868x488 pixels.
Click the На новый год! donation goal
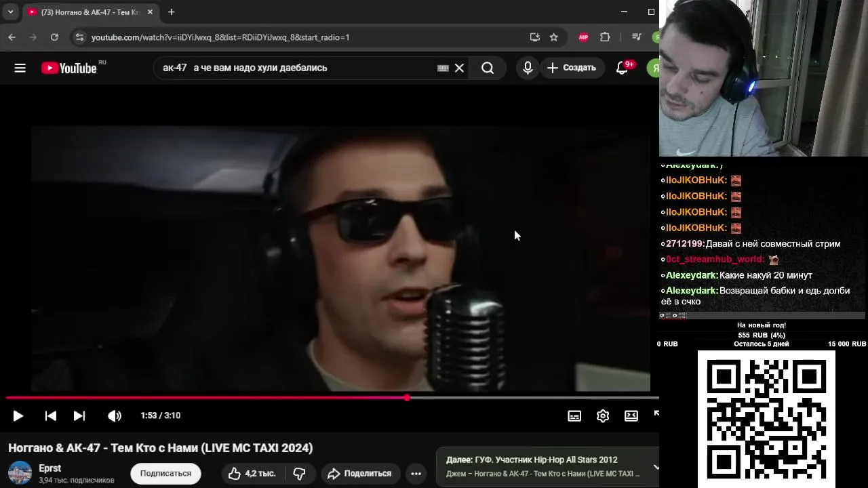[762, 325]
